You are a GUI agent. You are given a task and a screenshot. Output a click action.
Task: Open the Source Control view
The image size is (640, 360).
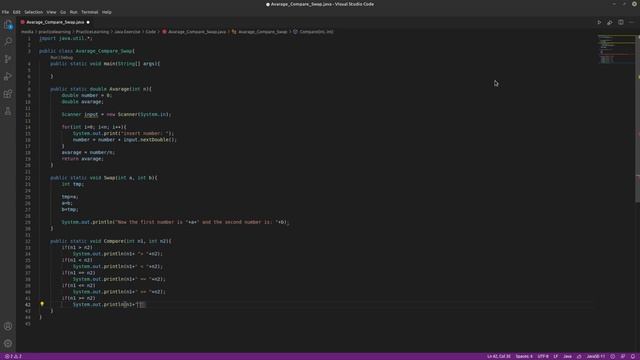pyautogui.click(x=8, y=59)
